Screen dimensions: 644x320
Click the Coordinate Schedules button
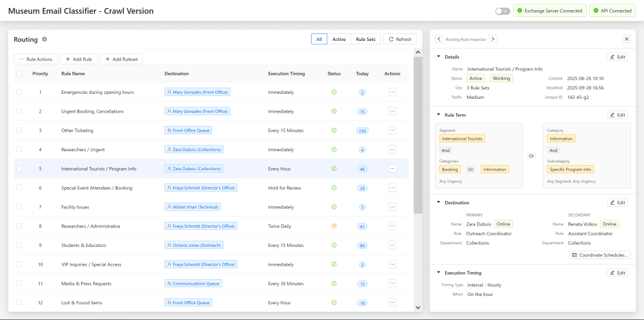[600, 255]
